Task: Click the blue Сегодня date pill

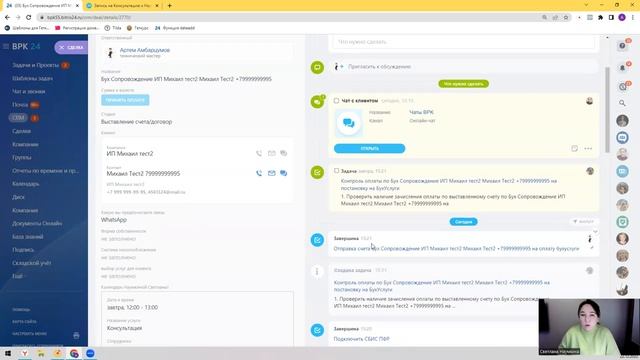Action: [463, 222]
